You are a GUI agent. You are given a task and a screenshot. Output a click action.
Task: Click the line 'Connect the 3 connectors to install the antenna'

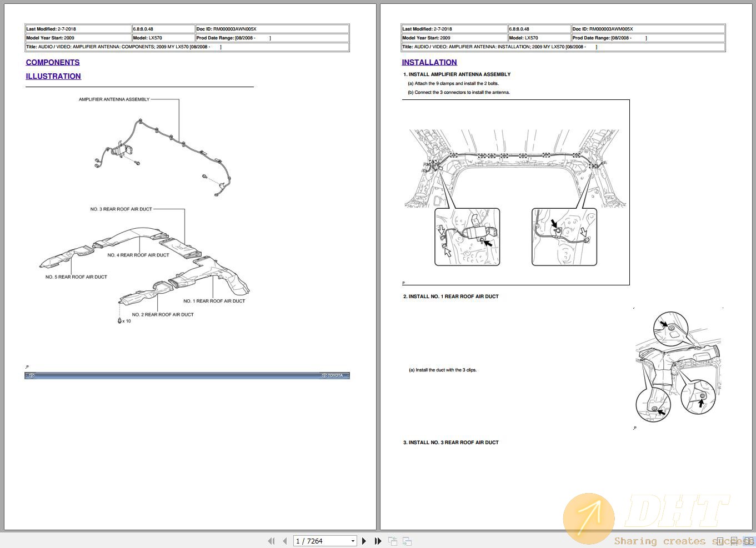459,93
